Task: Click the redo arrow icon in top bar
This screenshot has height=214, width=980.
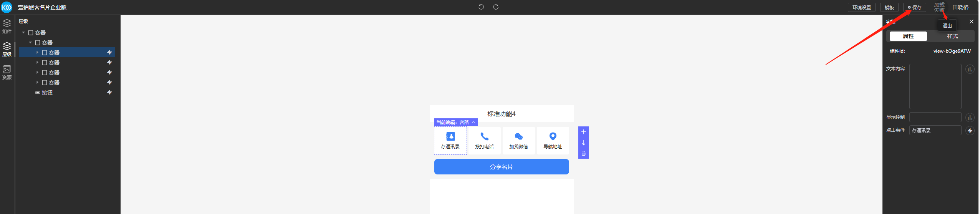Action: point(496,7)
